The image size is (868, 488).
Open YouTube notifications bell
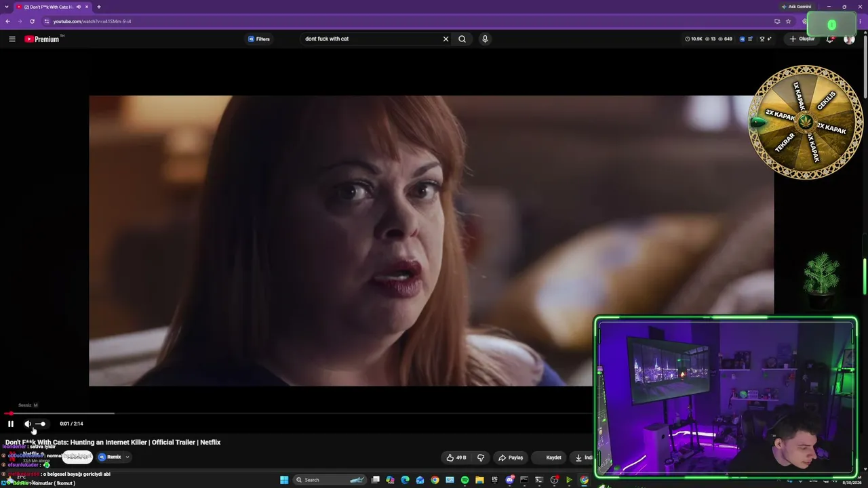[830, 39]
